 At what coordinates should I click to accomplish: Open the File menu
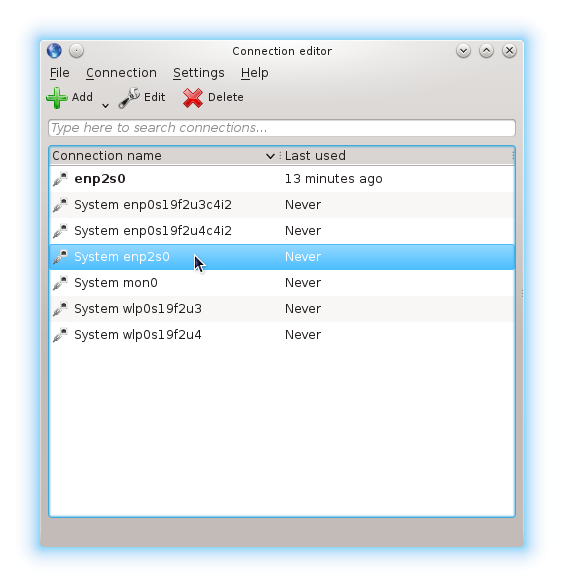coord(60,73)
